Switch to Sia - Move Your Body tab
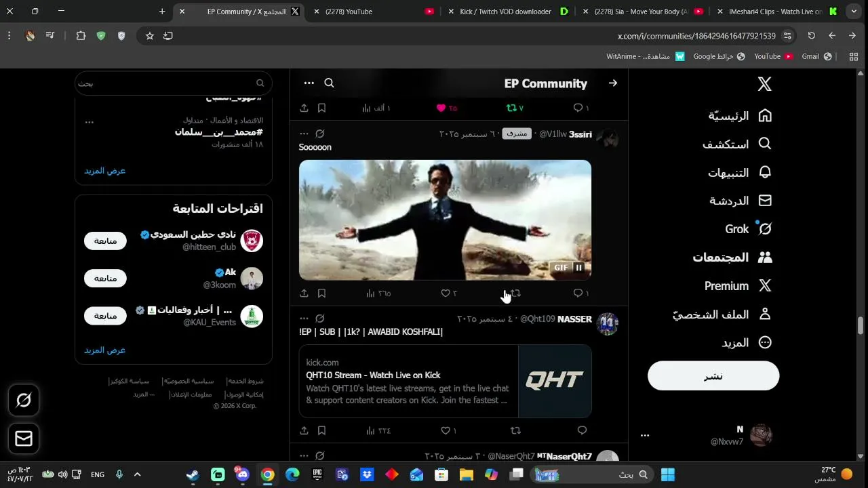 (x=643, y=12)
